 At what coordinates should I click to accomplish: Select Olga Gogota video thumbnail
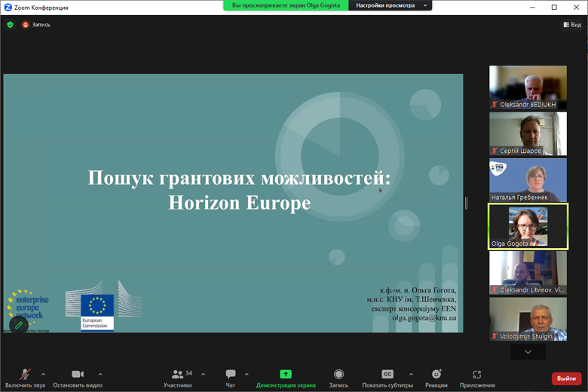point(528,227)
